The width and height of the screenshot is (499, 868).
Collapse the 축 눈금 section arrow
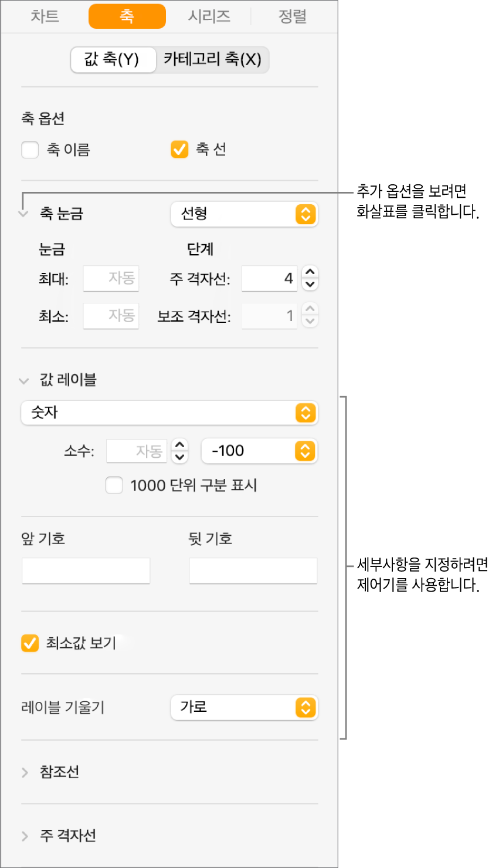(x=23, y=214)
